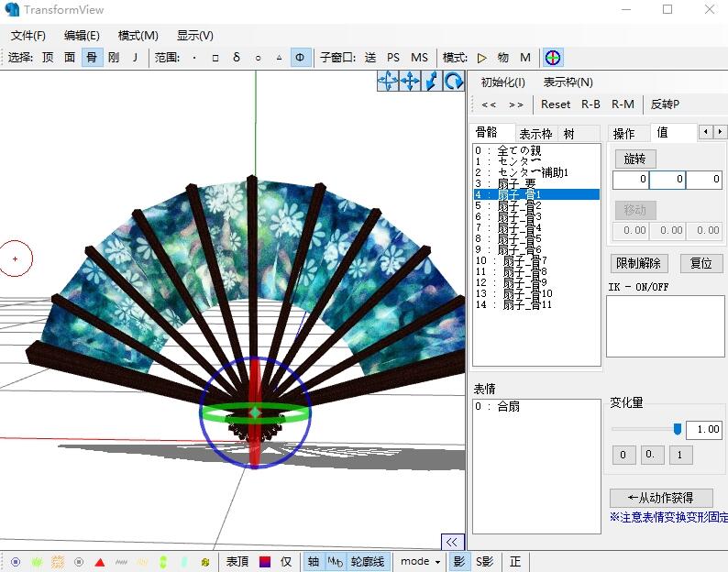Collapse the side panel with the << button
Viewport: 728px width, 572px height.
(452, 542)
